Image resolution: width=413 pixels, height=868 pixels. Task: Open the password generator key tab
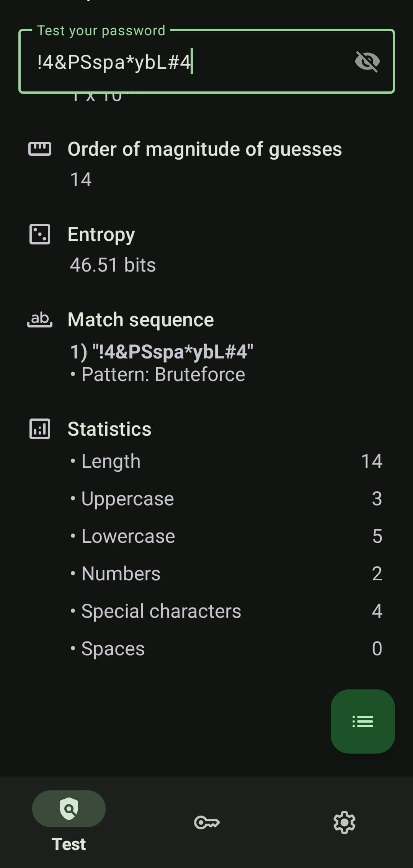pyautogui.click(x=207, y=822)
